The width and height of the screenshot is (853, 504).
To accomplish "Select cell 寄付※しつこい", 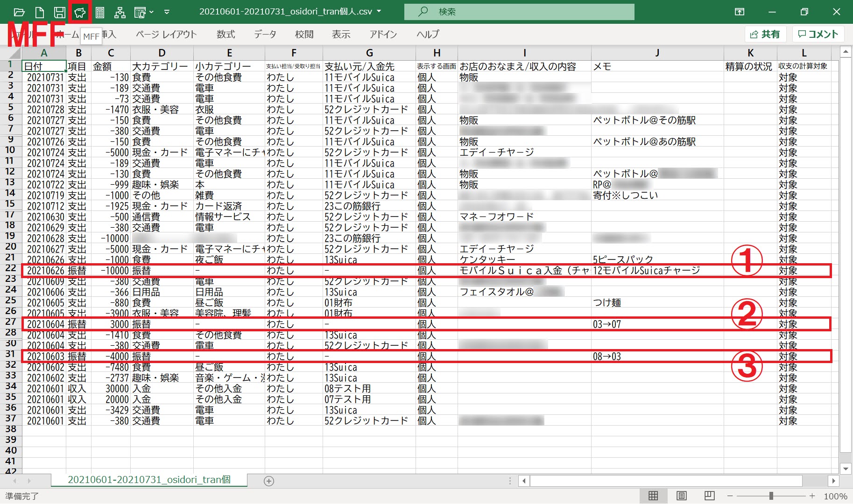I will [x=657, y=195].
